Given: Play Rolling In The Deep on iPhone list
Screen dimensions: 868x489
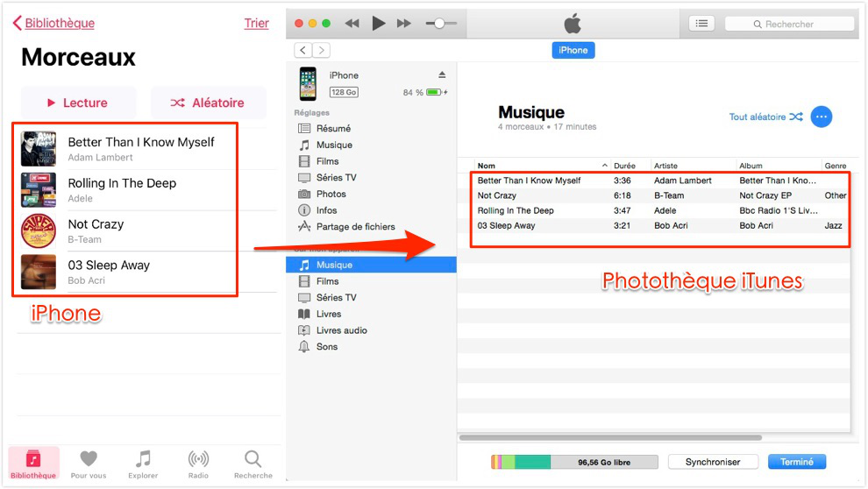Looking at the screenshot, I should pyautogui.click(x=148, y=190).
